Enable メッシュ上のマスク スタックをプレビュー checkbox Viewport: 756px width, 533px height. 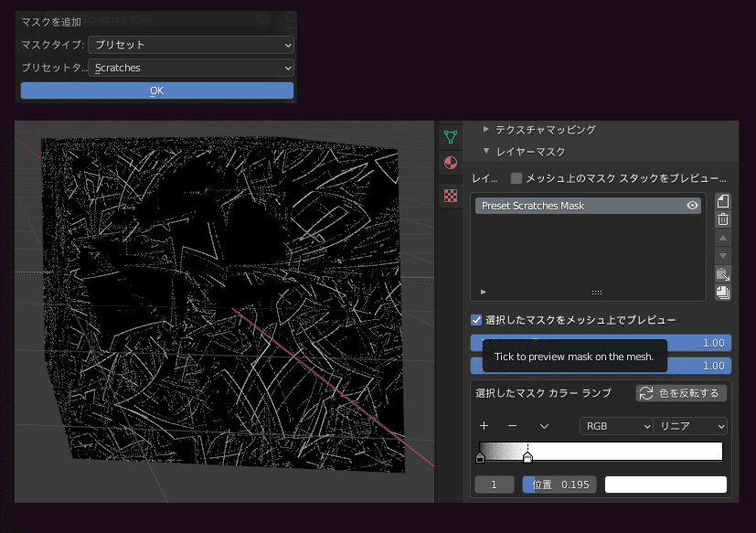pos(516,178)
